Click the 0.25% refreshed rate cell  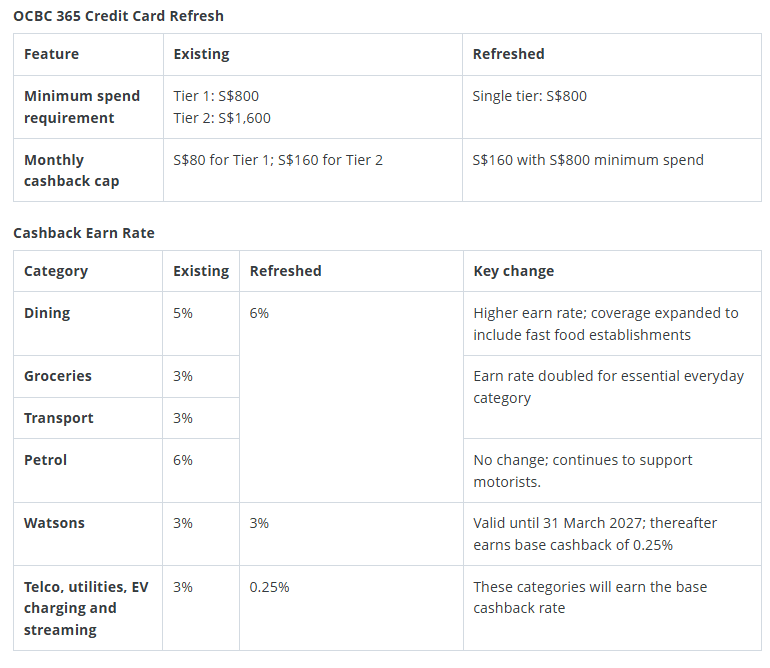click(x=351, y=608)
